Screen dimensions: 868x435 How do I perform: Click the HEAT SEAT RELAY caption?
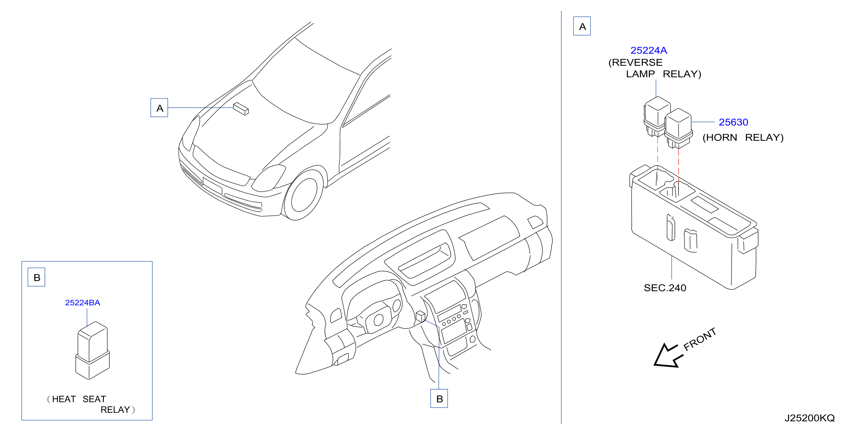point(91,404)
